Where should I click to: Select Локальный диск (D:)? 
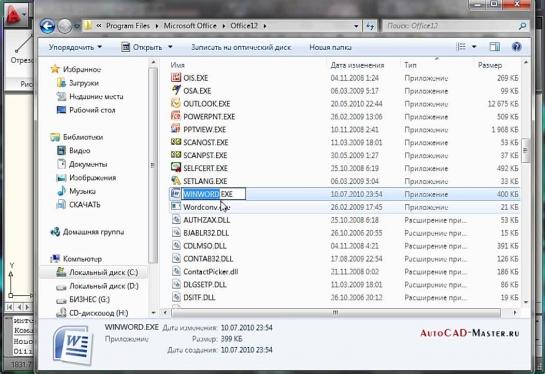[x=104, y=286]
